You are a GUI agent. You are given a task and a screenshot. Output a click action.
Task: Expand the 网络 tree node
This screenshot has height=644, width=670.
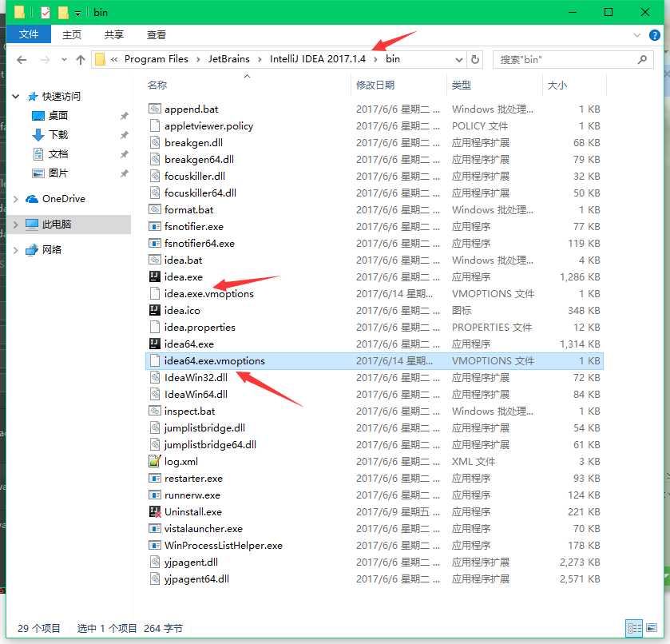pyautogui.click(x=16, y=250)
